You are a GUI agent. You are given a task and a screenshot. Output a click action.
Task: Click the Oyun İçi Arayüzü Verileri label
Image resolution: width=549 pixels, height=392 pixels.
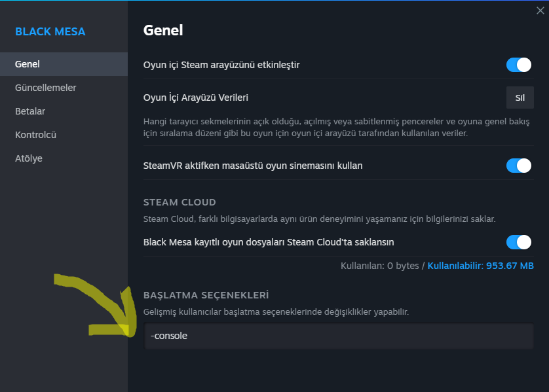tap(196, 98)
